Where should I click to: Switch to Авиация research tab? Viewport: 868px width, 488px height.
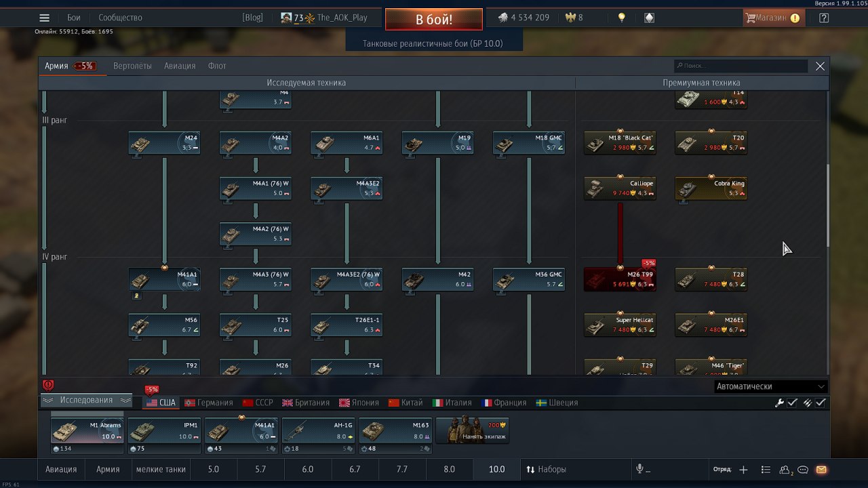pyautogui.click(x=180, y=66)
